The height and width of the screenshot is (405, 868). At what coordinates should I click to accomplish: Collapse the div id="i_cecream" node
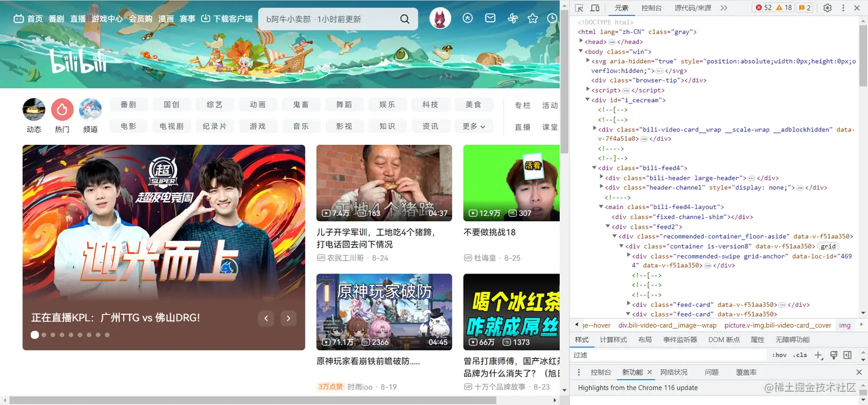point(588,99)
